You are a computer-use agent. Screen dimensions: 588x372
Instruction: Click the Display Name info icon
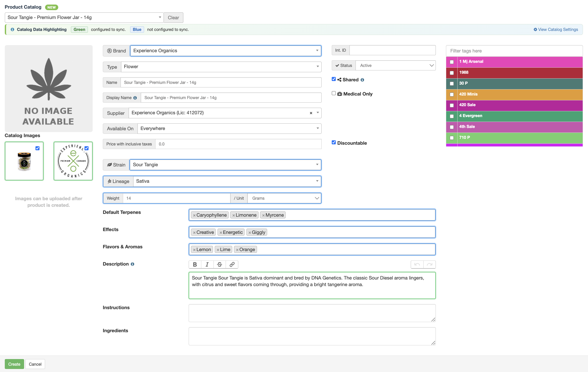(x=135, y=98)
